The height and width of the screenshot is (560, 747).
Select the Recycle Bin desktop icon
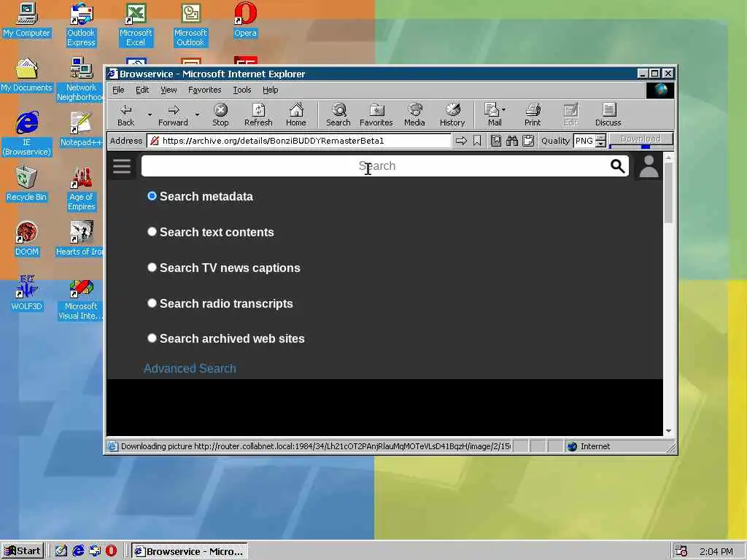[x=27, y=184]
